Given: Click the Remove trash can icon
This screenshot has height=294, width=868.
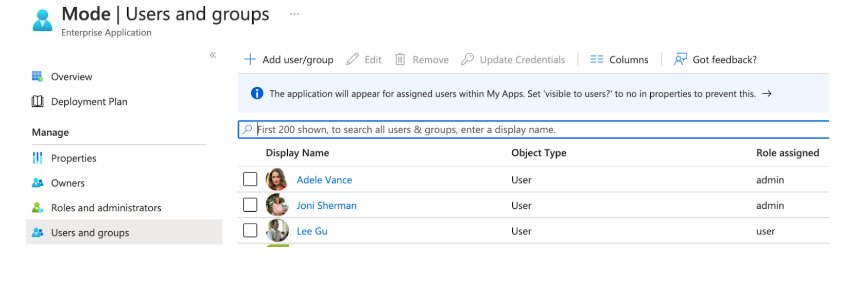Looking at the screenshot, I should click(400, 59).
